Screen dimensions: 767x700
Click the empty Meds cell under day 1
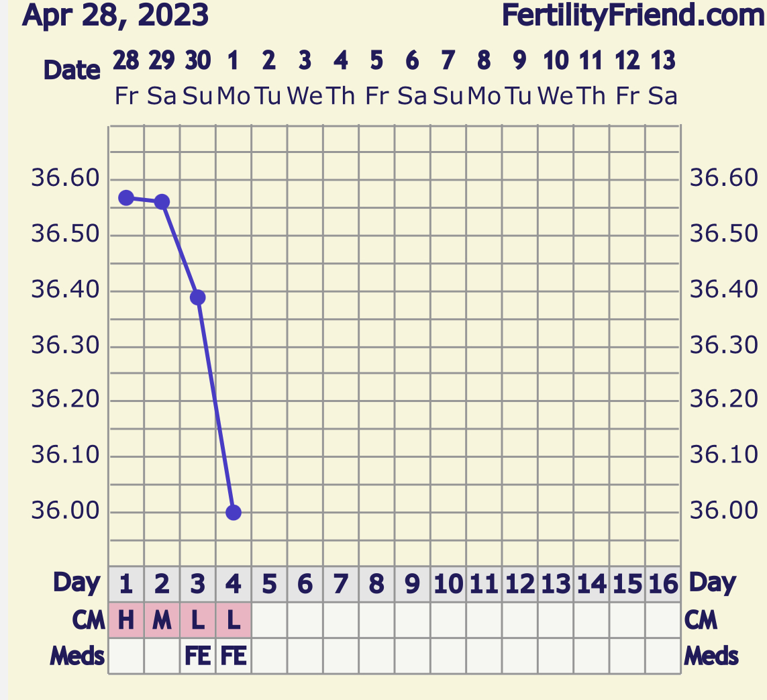(x=126, y=656)
